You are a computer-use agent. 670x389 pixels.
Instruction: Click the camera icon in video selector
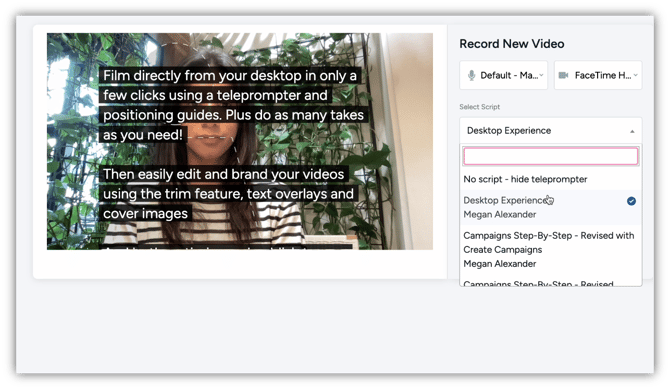click(x=564, y=75)
